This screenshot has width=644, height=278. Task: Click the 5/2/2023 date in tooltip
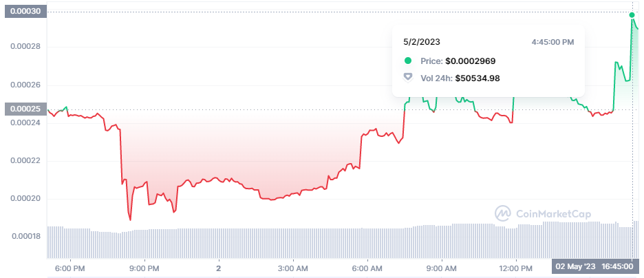click(x=422, y=42)
